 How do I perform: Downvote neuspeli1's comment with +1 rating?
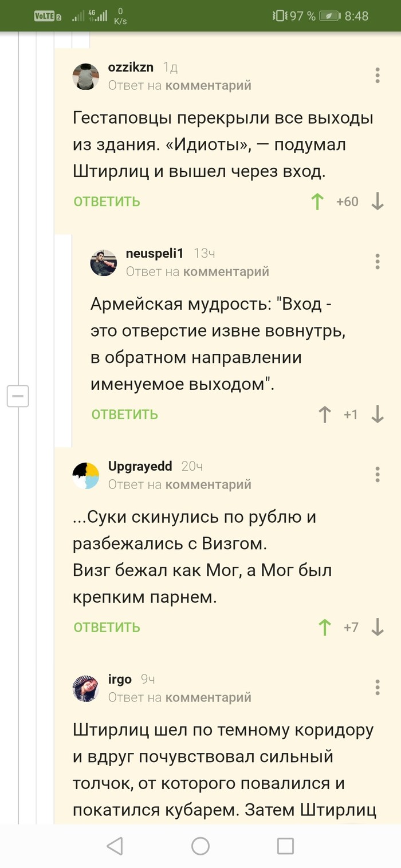click(378, 415)
